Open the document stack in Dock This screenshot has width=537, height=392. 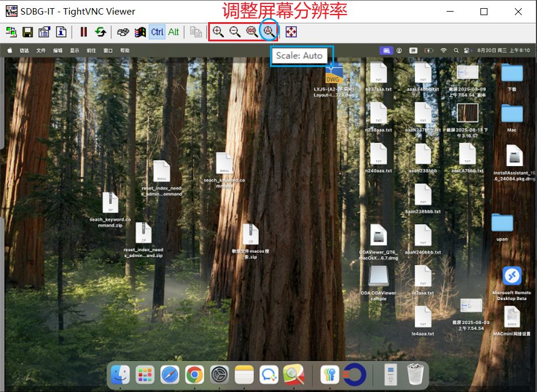391,375
